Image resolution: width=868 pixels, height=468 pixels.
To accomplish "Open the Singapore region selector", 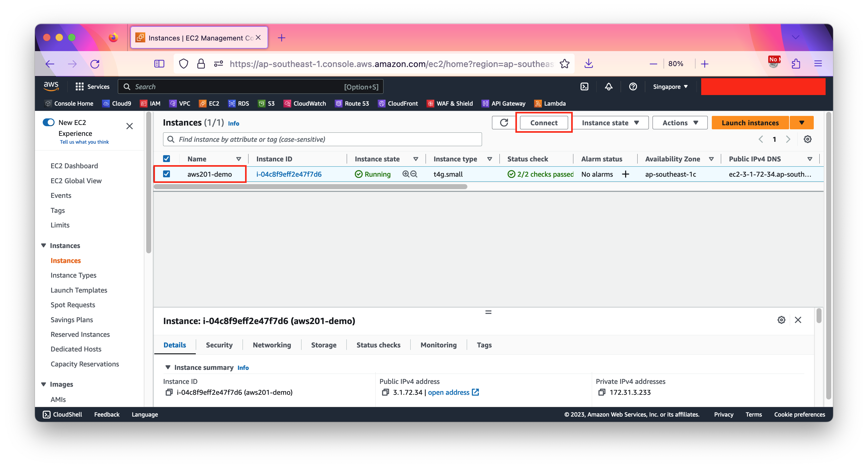I will pyautogui.click(x=670, y=87).
